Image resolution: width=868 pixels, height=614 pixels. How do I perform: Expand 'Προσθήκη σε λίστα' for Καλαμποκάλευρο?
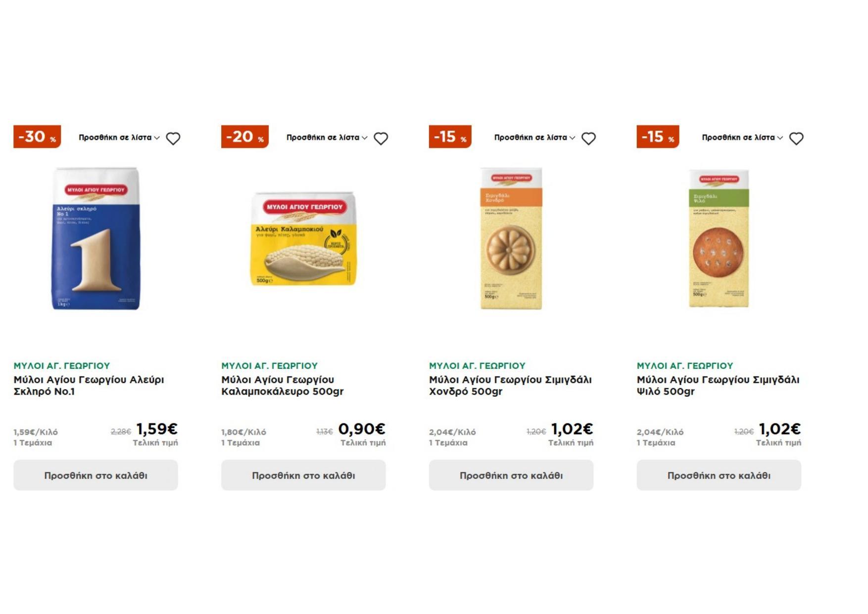[327, 138]
